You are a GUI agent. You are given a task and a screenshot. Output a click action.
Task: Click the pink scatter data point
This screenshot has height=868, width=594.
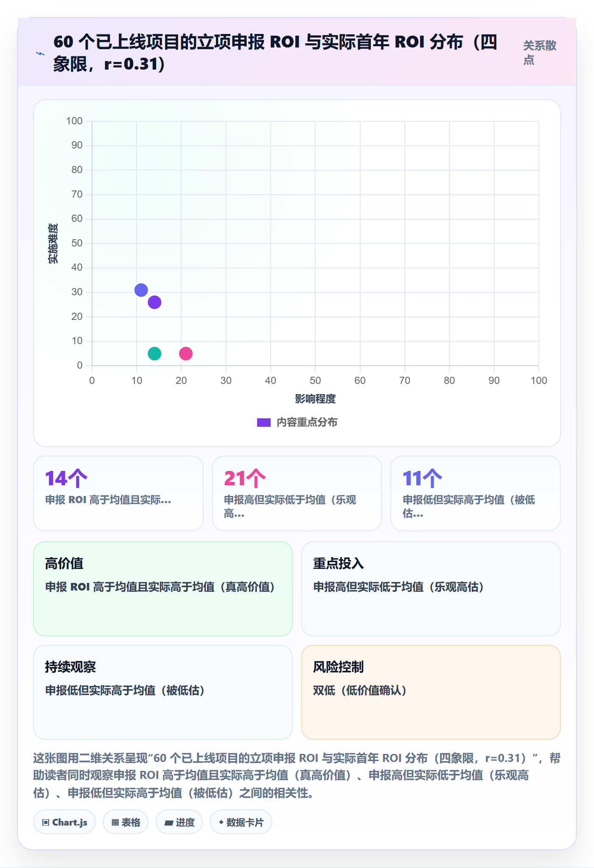(186, 353)
